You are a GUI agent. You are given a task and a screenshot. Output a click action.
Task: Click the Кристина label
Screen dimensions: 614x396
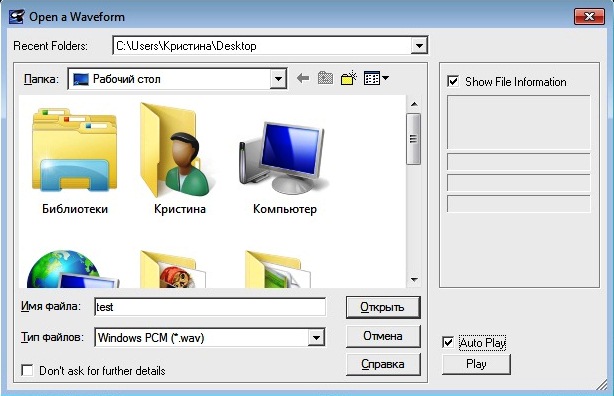180,209
